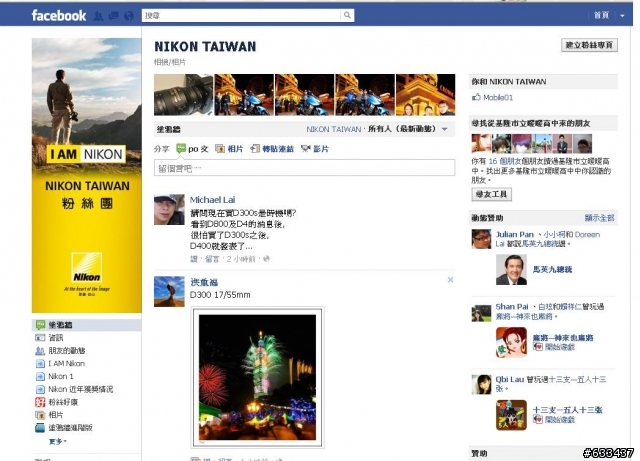
Task: Click the NIKON TAIWAN page title
Action: [205, 47]
